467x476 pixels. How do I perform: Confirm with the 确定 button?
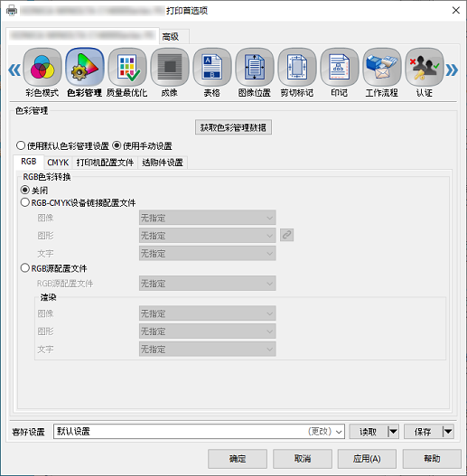pos(238,459)
